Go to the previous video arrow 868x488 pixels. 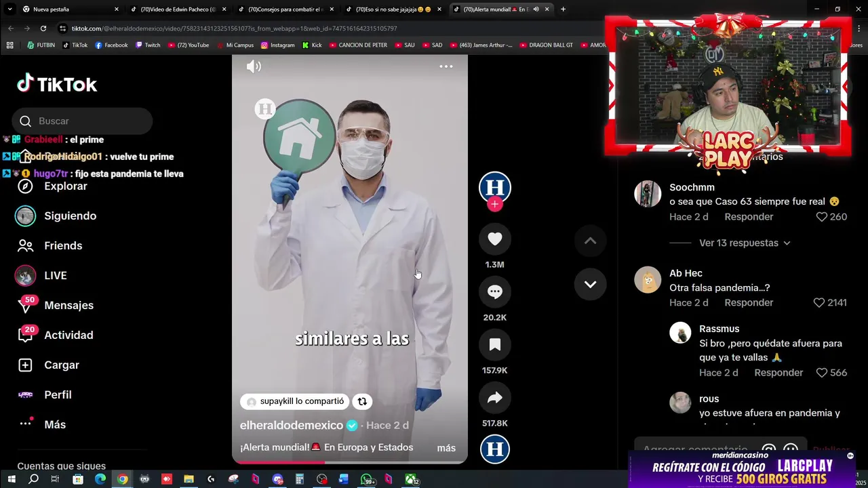tap(591, 241)
